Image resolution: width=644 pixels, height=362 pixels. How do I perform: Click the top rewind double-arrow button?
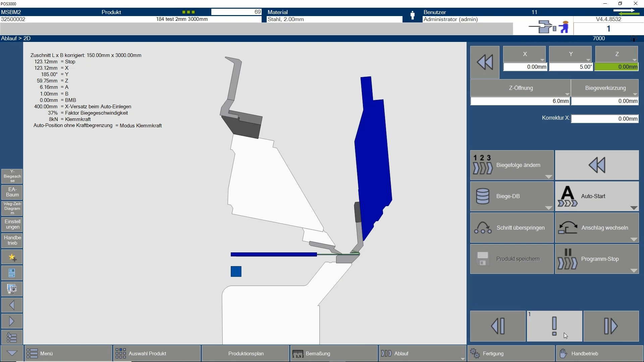(485, 63)
